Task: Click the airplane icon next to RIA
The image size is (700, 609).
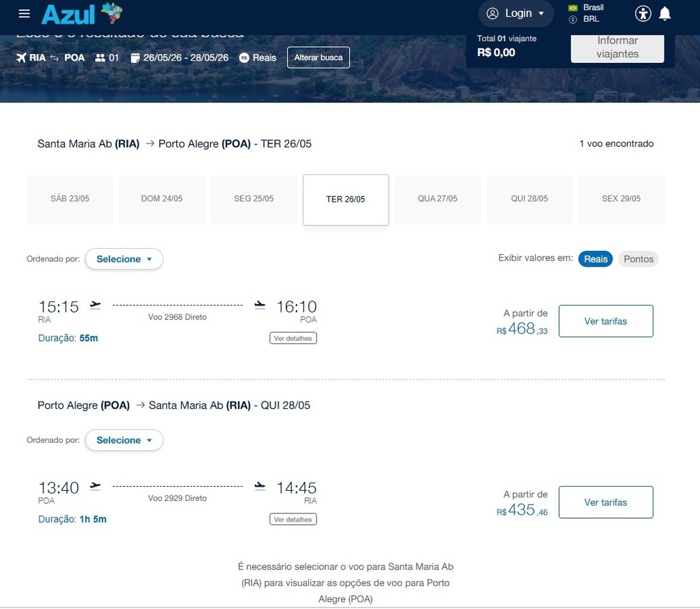Action: click(x=21, y=58)
